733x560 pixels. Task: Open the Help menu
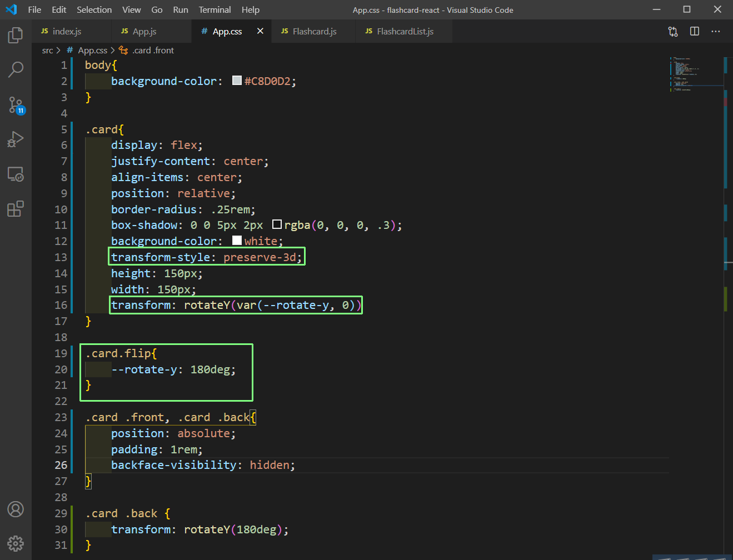click(251, 9)
